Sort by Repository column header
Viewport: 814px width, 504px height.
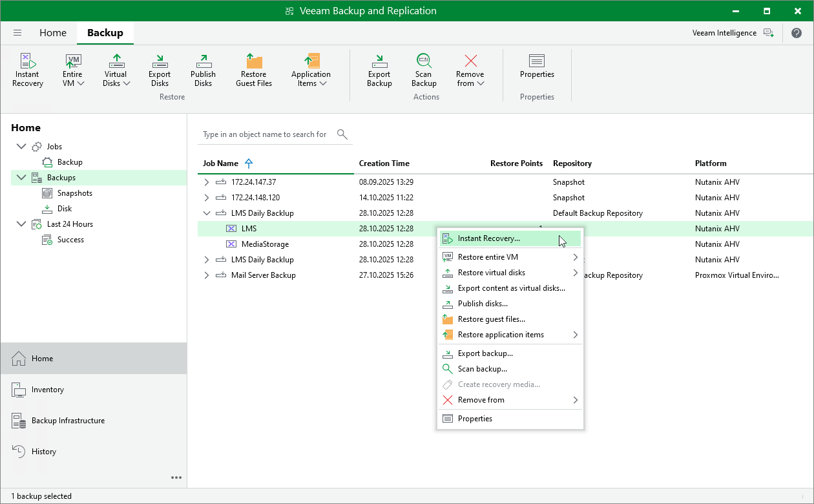tap(572, 163)
